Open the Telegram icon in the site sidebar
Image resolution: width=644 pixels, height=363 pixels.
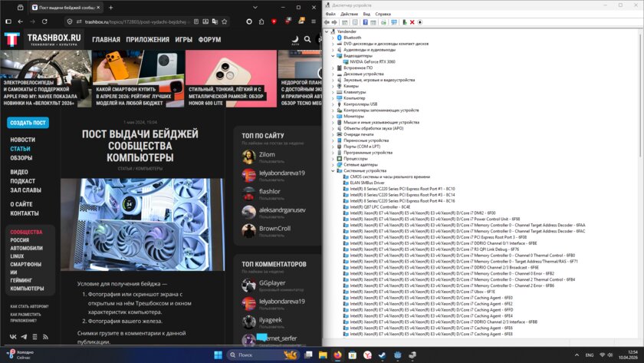coord(24,337)
